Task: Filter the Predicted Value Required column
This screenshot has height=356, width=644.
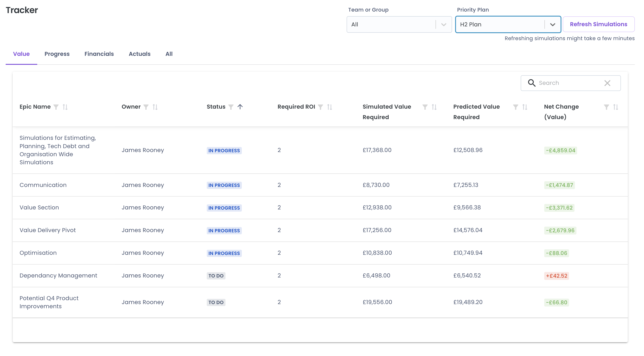Action: point(515,107)
